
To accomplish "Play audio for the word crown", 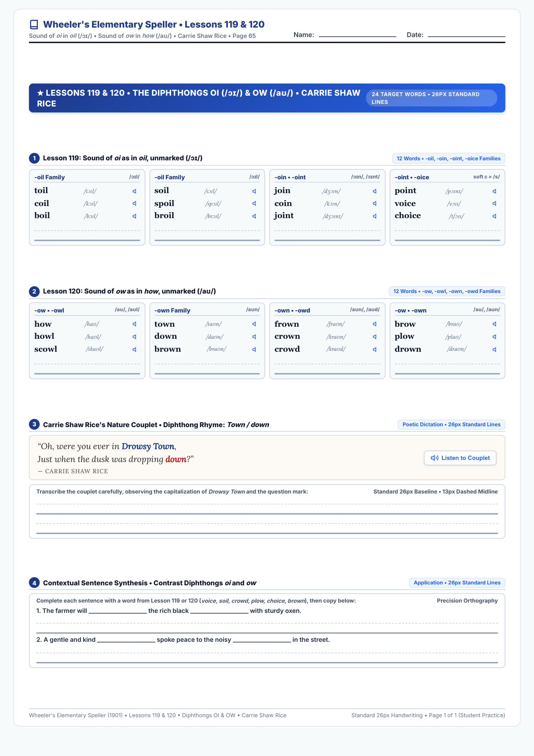I will 375,337.
